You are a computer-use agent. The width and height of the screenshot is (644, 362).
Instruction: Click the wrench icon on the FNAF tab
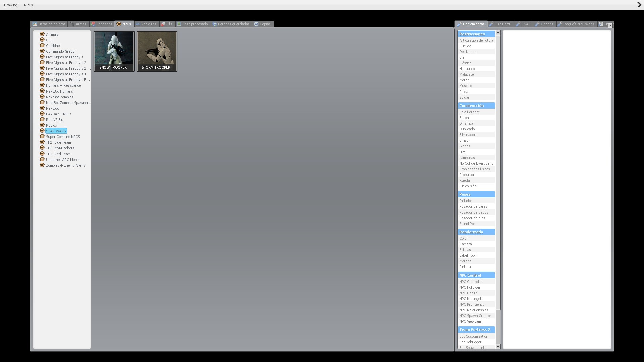(x=518, y=24)
